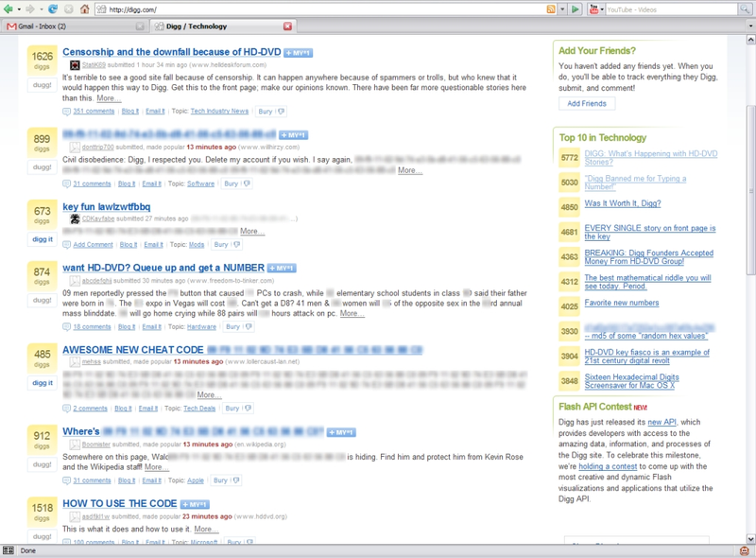Click the vertical scrollbar thumb
756x558 pixels.
[x=750, y=191]
